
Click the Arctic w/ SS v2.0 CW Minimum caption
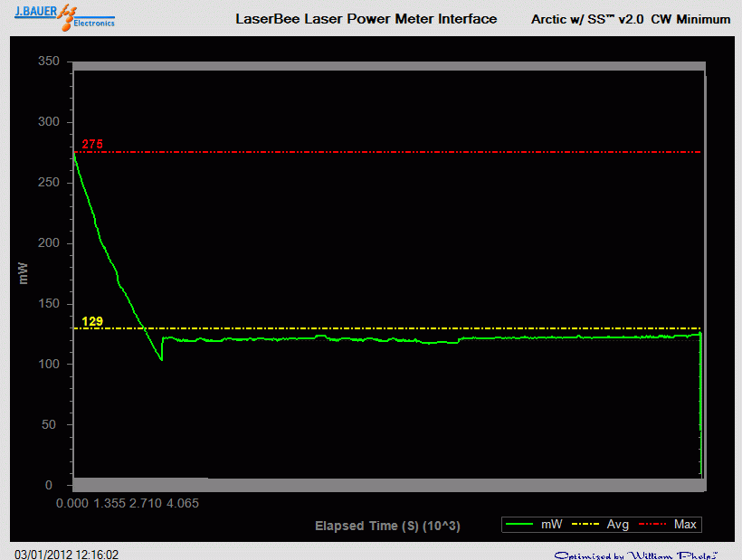click(631, 19)
